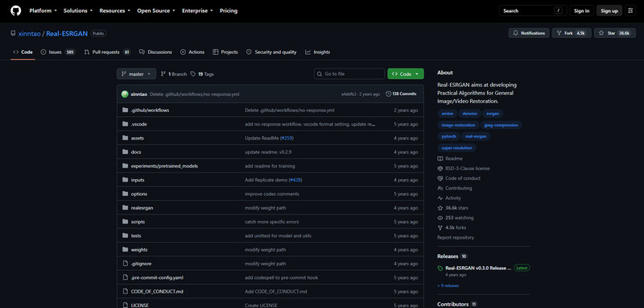The width and height of the screenshot is (644, 308).
Task: Expand the Open Source menu
Action: point(155,10)
